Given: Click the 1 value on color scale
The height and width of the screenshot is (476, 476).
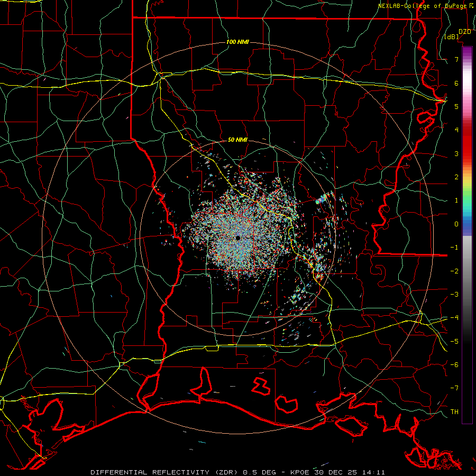Looking at the screenshot, I should [456, 200].
